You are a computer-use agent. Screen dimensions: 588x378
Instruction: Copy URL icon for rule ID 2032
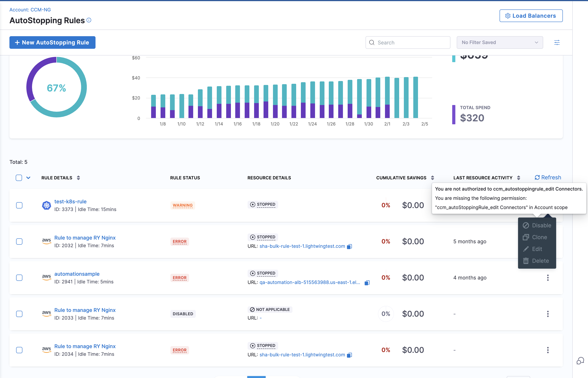349,246
